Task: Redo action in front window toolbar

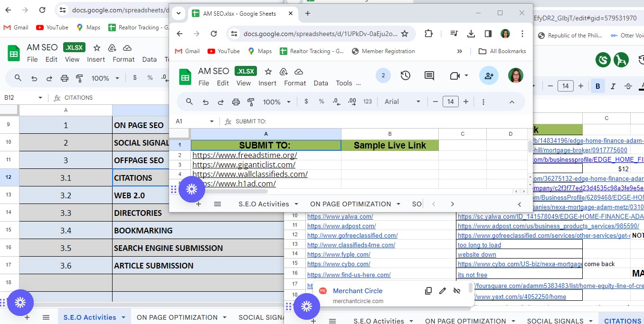Action: [x=220, y=102]
